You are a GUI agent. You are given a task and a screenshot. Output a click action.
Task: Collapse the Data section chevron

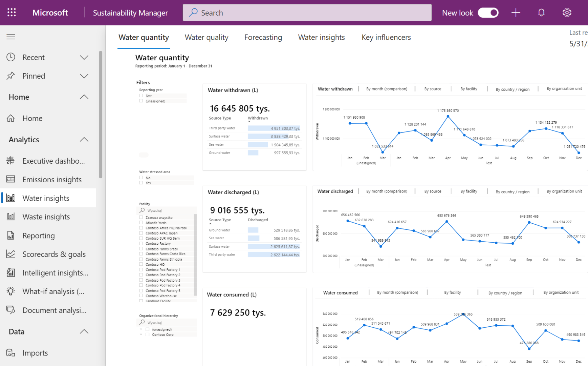tap(84, 331)
